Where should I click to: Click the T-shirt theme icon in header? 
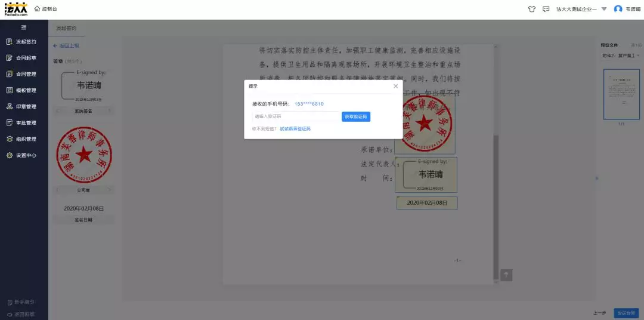point(532,9)
